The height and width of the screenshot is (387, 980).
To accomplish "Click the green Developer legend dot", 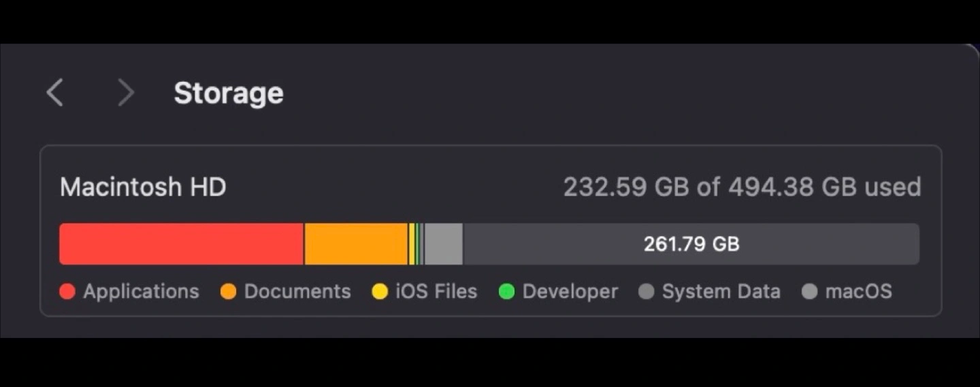I will point(506,292).
